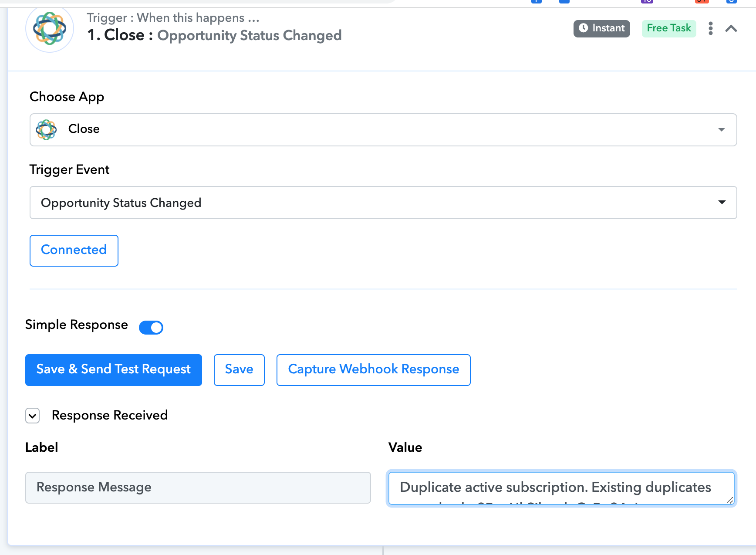Open the Choose App dropdown
Screen dimensions: 756x555
383,130
